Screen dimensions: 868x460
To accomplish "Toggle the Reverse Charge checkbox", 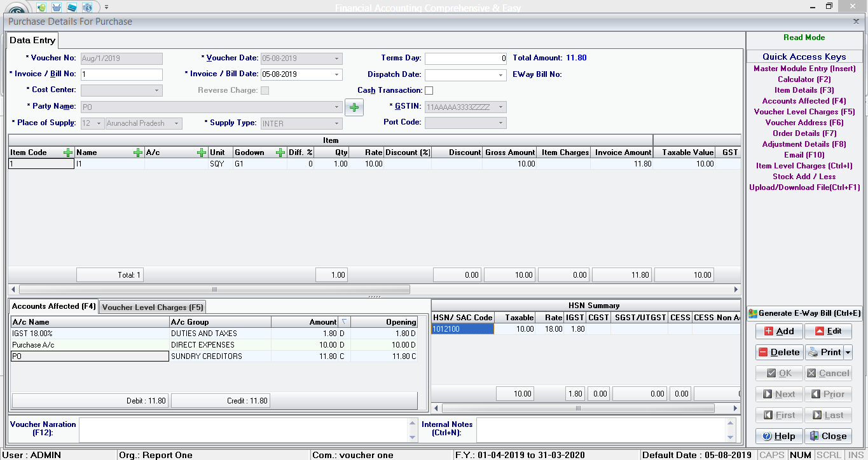I will [x=265, y=90].
